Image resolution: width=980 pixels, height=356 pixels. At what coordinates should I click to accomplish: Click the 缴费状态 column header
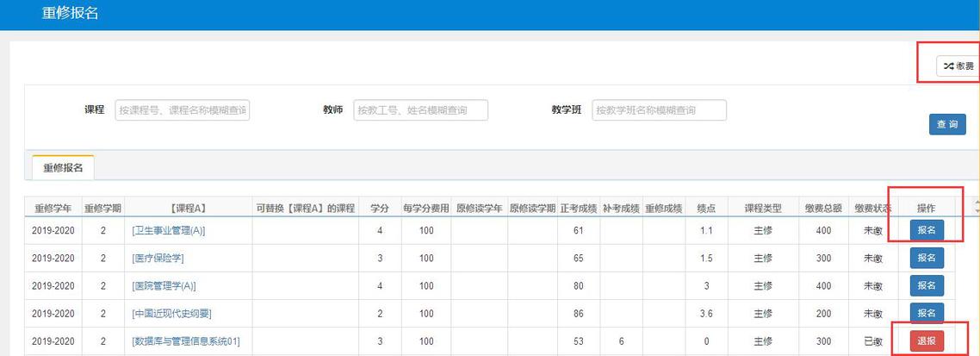click(872, 208)
